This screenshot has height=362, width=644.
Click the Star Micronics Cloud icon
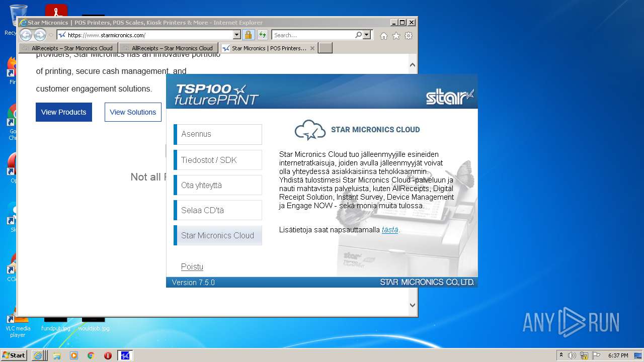(310, 130)
